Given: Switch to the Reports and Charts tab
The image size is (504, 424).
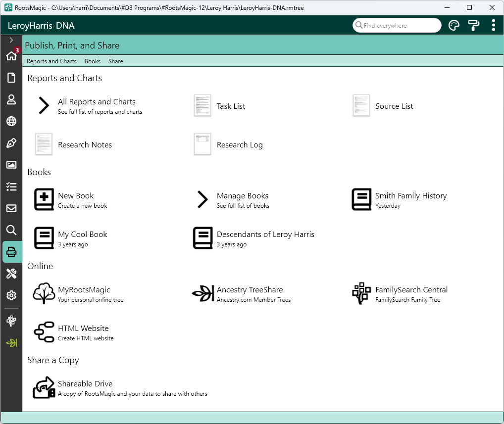Looking at the screenshot, I should tap(51, 61).
